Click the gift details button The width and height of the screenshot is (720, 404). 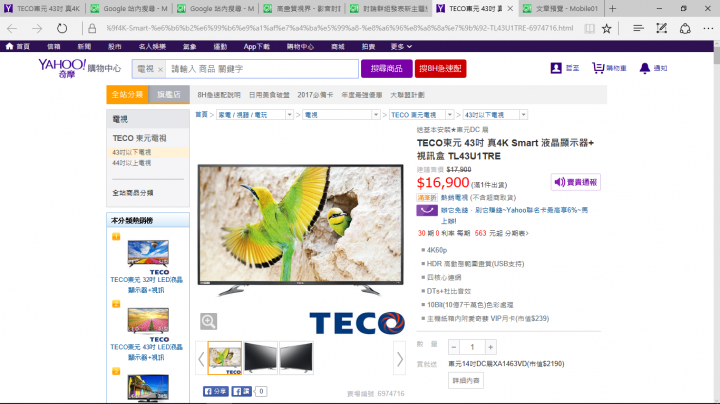pyautogui.click(x=466, y=381)
